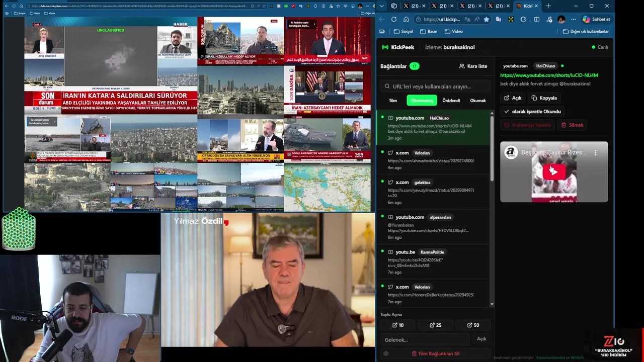
Task: Toggle the favorite star for this page
Action: 486,19
